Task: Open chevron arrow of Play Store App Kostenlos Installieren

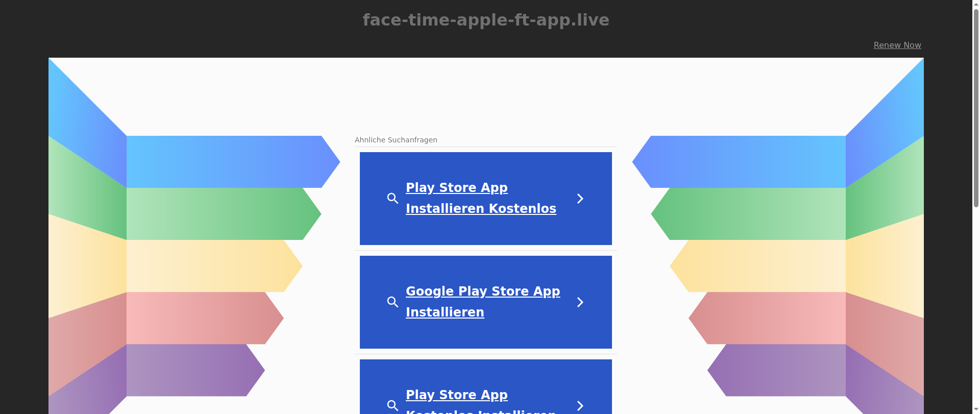Action: coord(580,405)
